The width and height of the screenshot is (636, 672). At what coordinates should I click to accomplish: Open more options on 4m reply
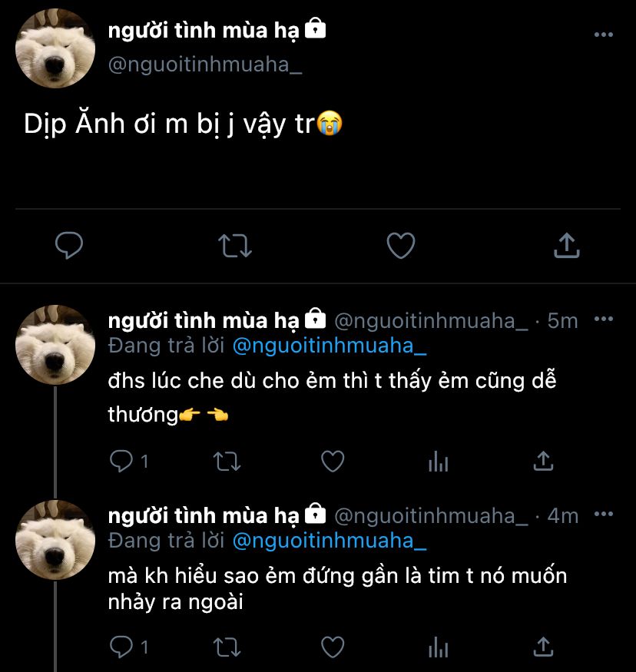pos(604,515)
